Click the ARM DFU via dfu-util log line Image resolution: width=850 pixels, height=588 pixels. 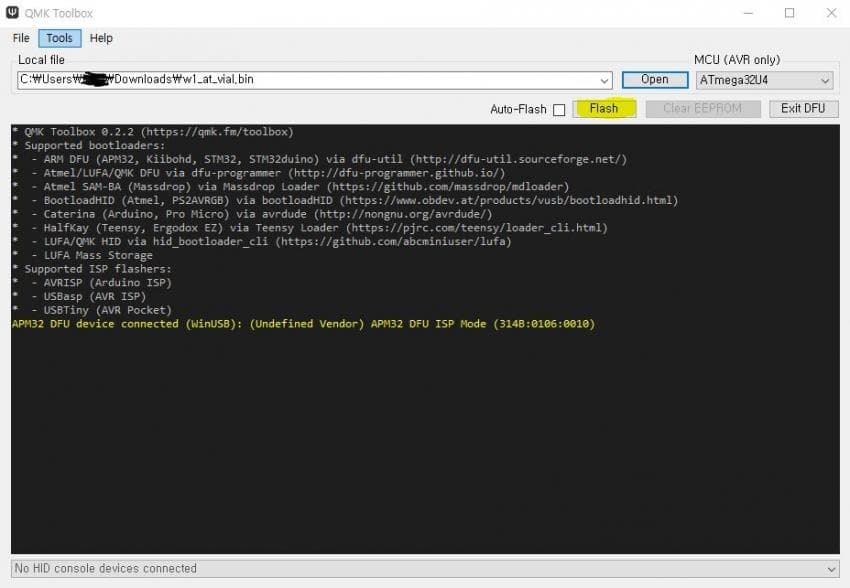319,159
